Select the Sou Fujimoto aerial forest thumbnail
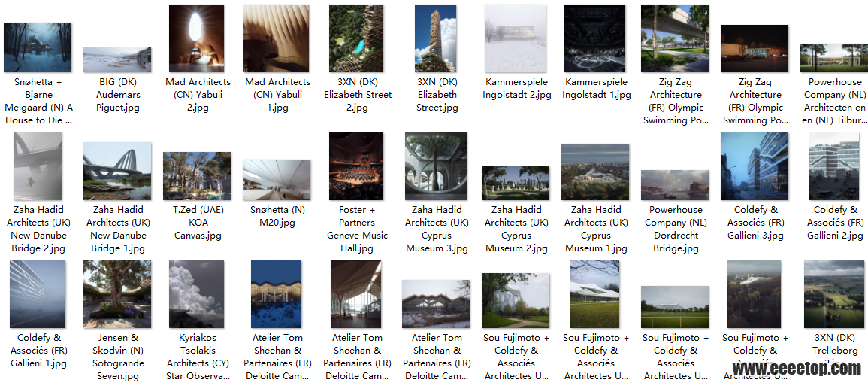The height and width of the screenshot is (383, 868). [755, 294]
